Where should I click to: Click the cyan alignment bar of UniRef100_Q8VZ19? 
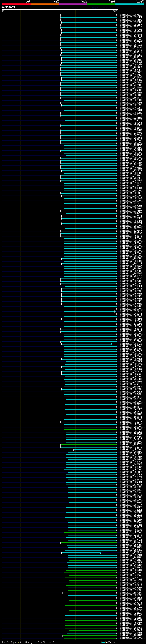pyautogui.click(x=89, y=15)
